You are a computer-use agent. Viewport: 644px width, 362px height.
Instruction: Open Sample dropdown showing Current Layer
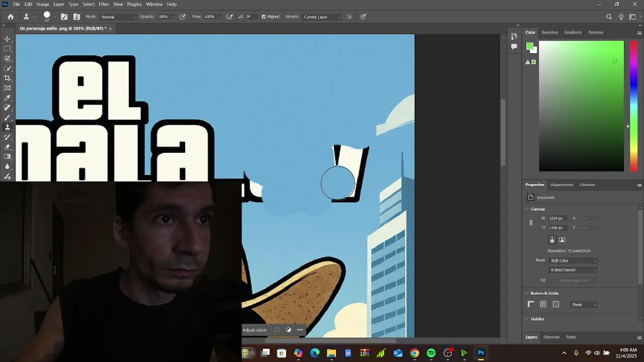(x=322, y=17)
